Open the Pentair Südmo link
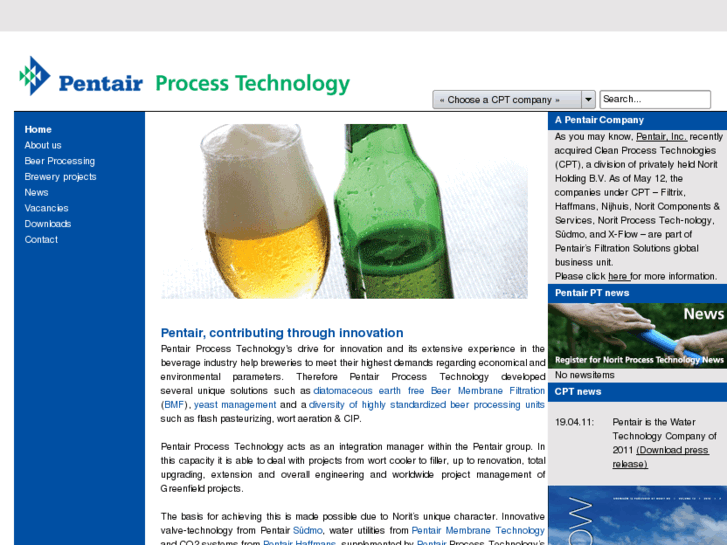 click(x=307, y=530)
